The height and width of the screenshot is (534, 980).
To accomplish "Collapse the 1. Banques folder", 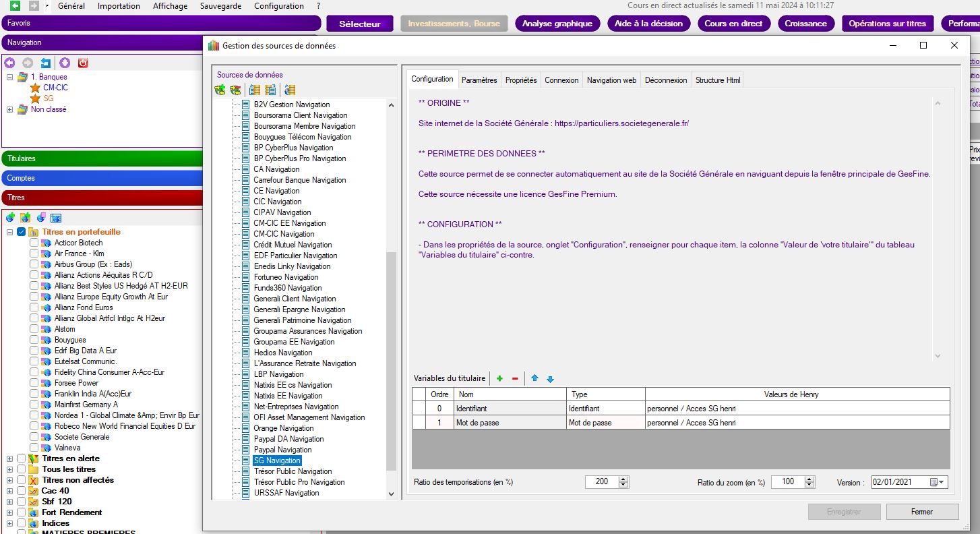I will click(x=9, y=77).
